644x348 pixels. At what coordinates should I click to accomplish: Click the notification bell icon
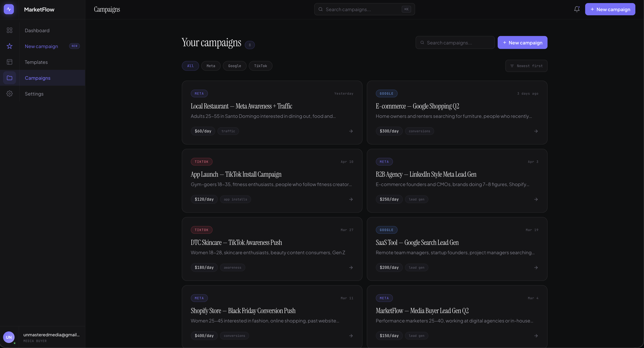pyautogui.click(x=577, y=9)
